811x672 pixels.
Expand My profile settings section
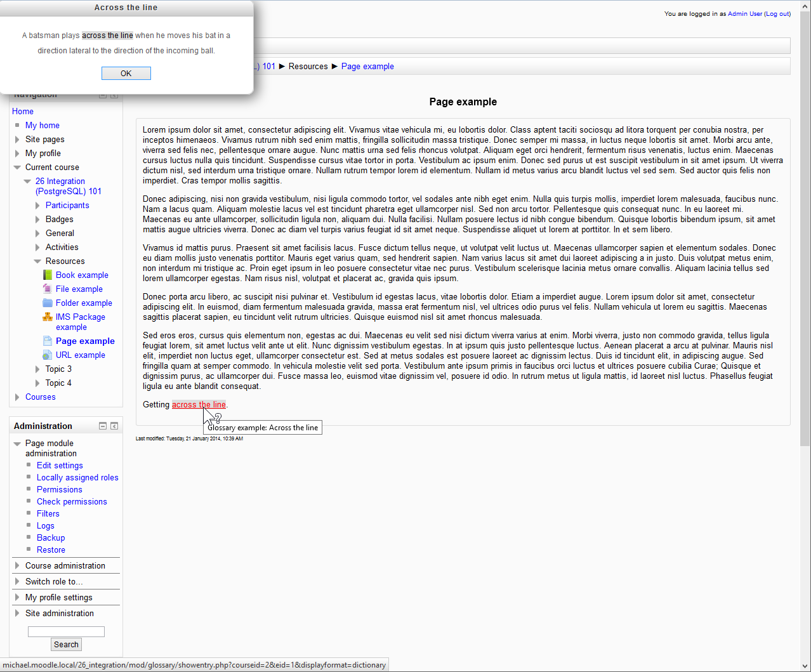[17, 597]
